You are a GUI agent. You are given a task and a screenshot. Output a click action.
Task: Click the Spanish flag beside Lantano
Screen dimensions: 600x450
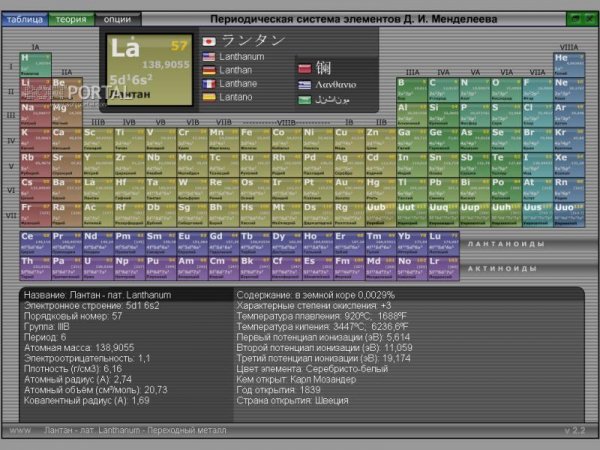point(209,97)
